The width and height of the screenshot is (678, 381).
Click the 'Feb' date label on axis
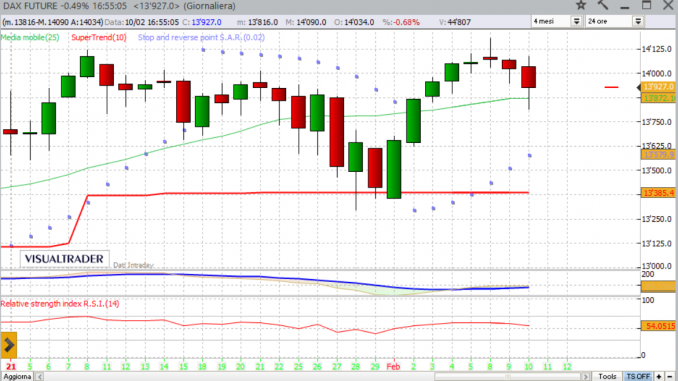point(393,367)
